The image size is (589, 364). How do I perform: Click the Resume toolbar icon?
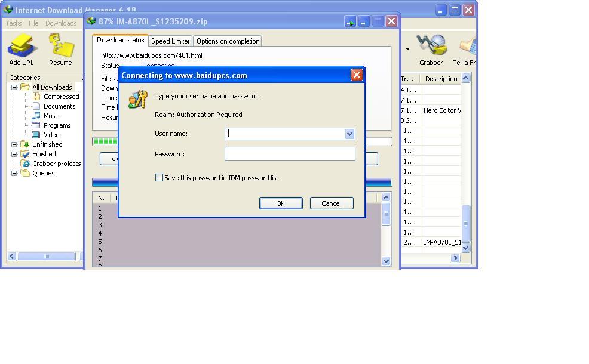[x=61, y=45]
